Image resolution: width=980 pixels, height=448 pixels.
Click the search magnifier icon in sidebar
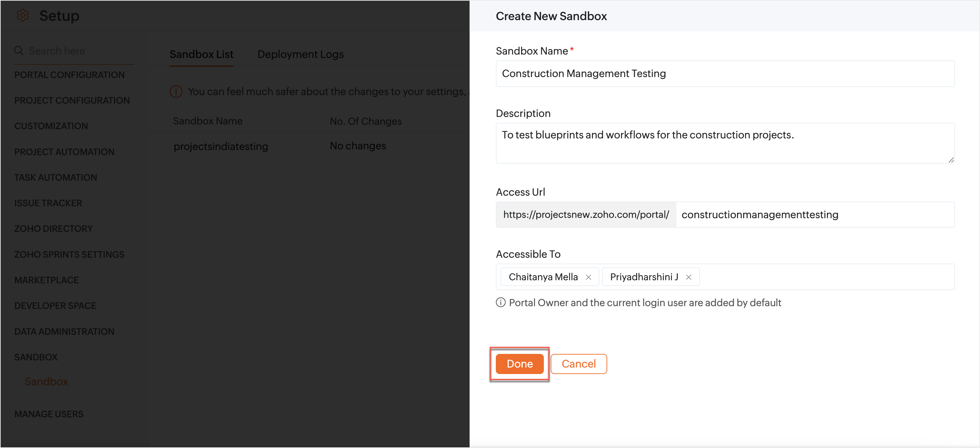[x=19, y=50]
